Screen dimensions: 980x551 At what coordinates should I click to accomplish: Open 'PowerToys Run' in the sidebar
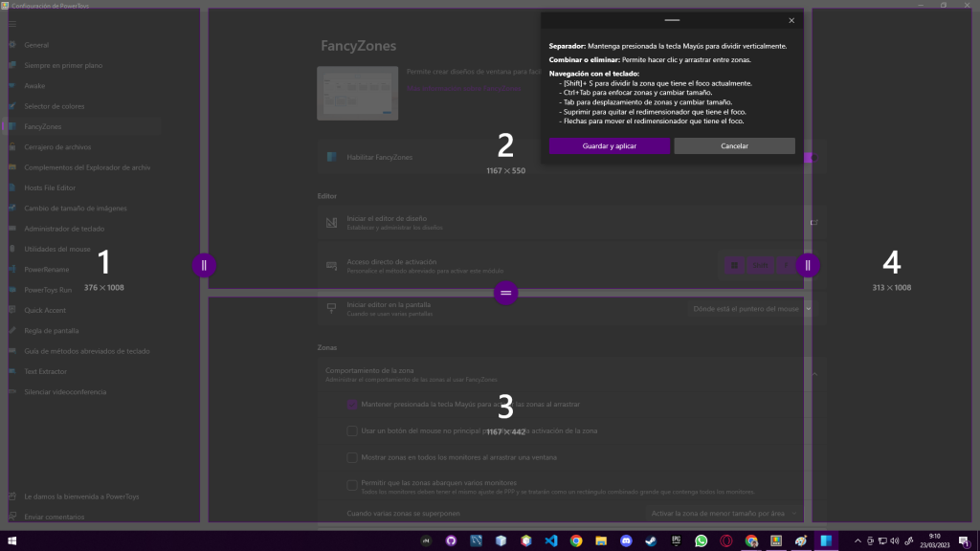pos(48,290)
